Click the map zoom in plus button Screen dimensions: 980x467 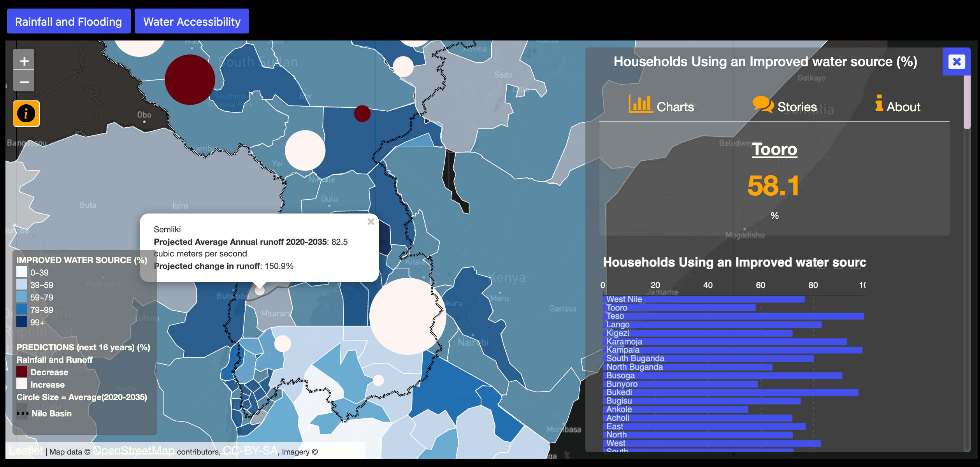[24, 61]
